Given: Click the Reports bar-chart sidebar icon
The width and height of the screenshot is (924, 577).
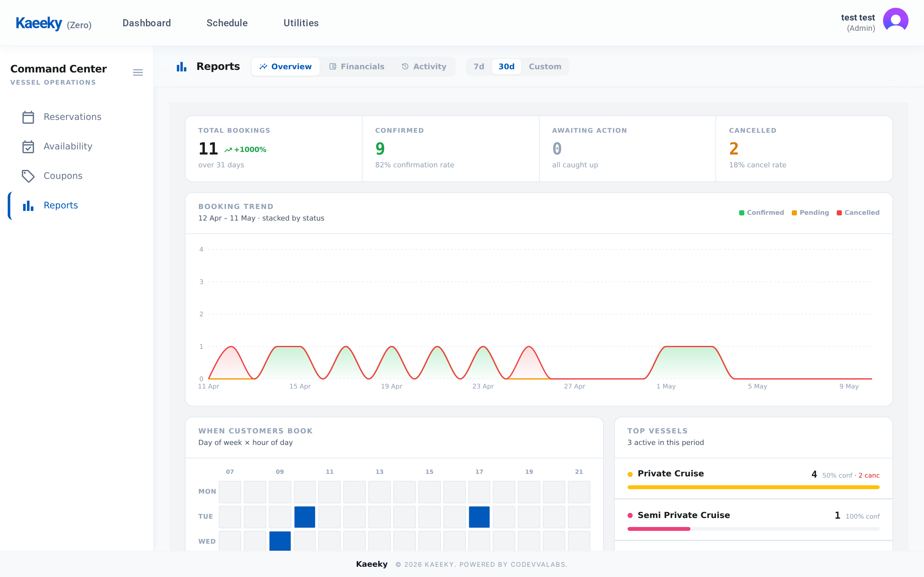Looking at the screenshot, I should coord(28,206).
